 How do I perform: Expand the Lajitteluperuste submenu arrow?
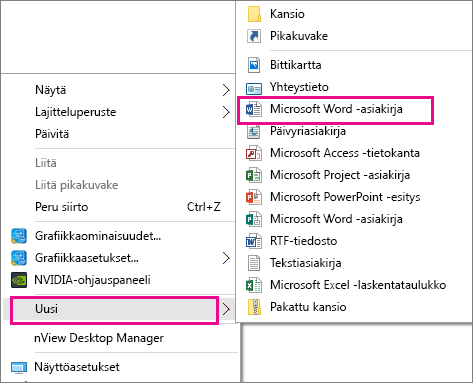[x=226, y=112]
